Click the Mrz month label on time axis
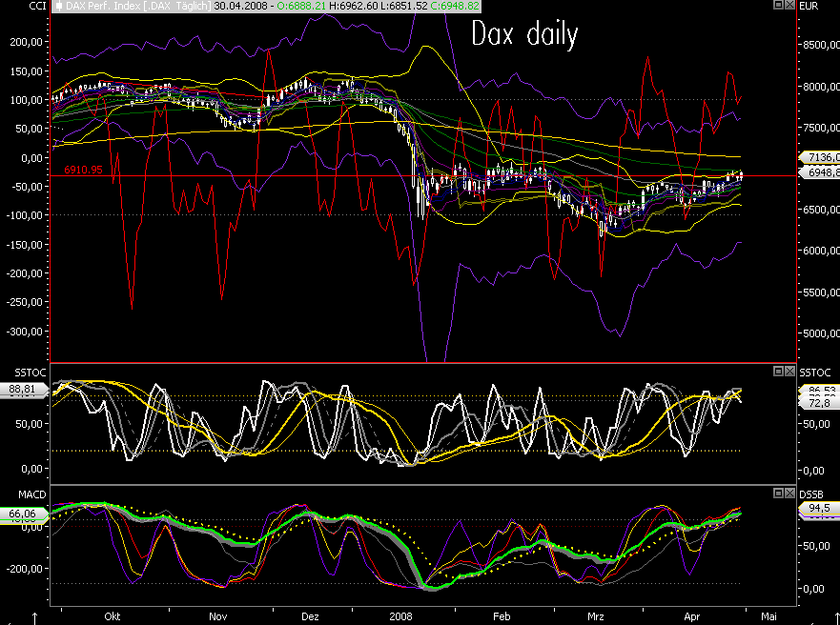Screen dimensions: 840x625 coord(596,616)
